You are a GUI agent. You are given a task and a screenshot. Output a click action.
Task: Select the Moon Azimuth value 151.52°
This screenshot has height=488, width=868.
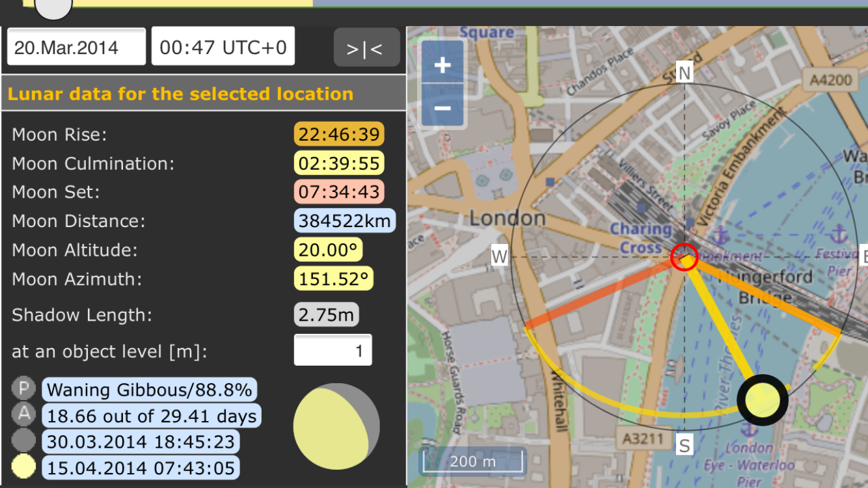coord(333,279)
